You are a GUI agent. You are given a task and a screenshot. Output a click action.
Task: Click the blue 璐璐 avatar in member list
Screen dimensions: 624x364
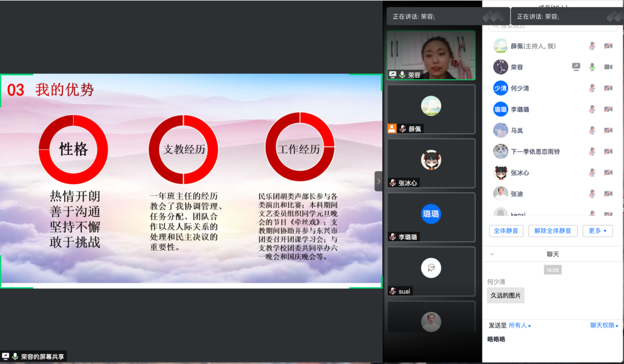500,109
